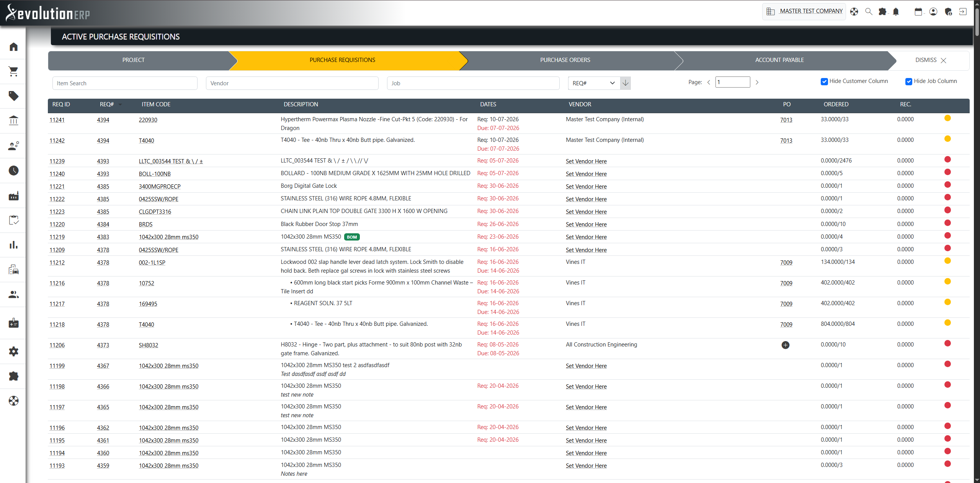Image resolution: width=980 pixels, height=483 pixels.
Task: Set vendor for Borg Digital Gate Lock
Action: point(586,187)
